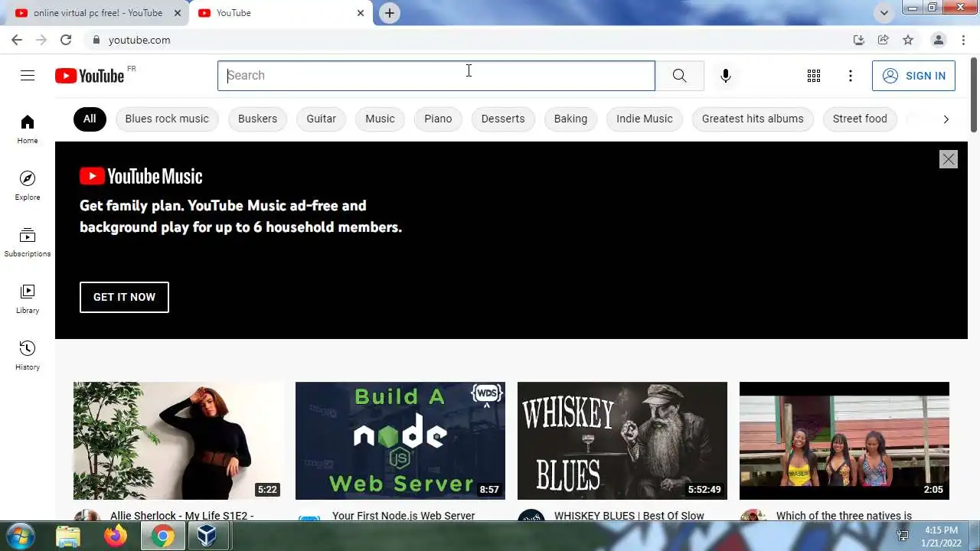This screenshot has height=551, width=980.
Task: Close the YouTube Music banner
Action: [x=949, y=159]
